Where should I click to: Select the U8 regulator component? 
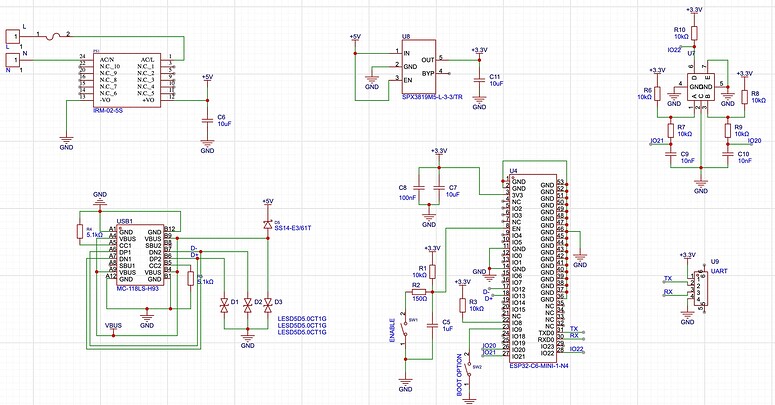tap(418, 66)
